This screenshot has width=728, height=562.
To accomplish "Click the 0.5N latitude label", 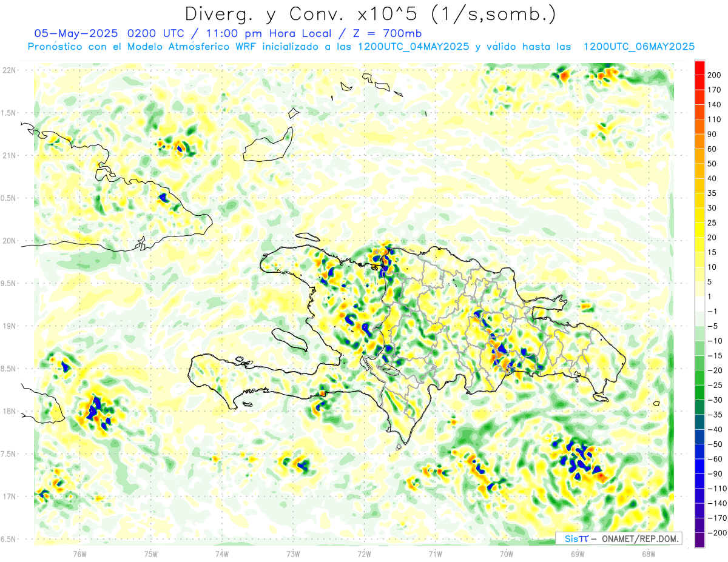I will (8, 198).
